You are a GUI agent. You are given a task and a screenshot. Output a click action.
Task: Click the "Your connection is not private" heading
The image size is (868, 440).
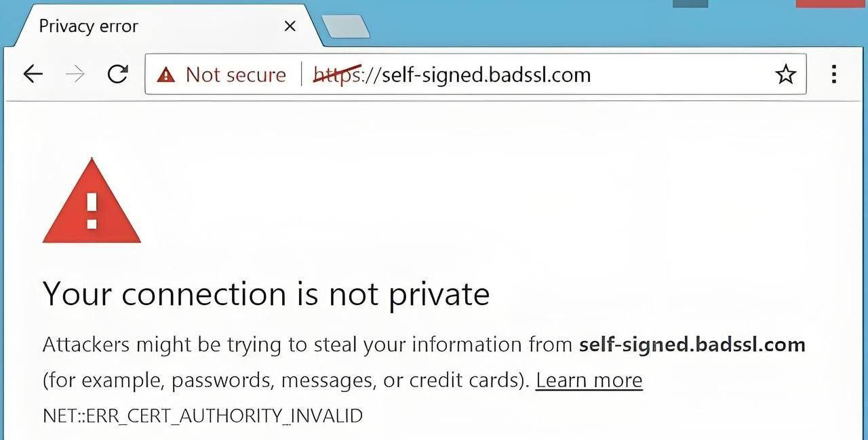click(x=266, y=294)
